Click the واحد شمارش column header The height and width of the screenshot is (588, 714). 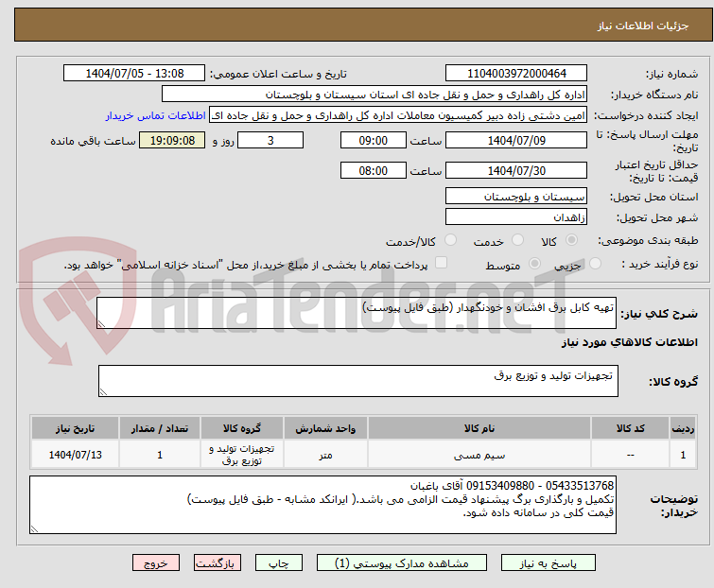pos(325,428)
